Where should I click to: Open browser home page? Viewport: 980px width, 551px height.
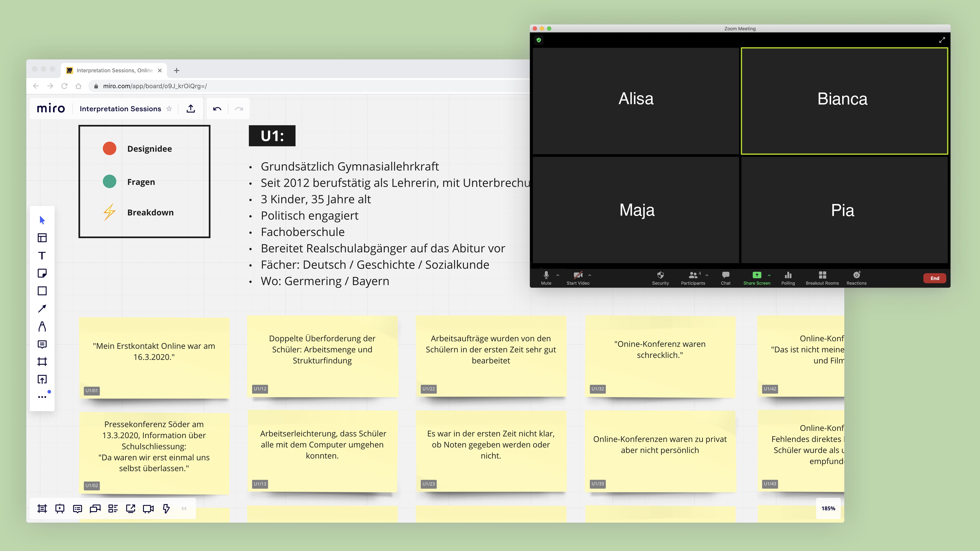point(78,86)
